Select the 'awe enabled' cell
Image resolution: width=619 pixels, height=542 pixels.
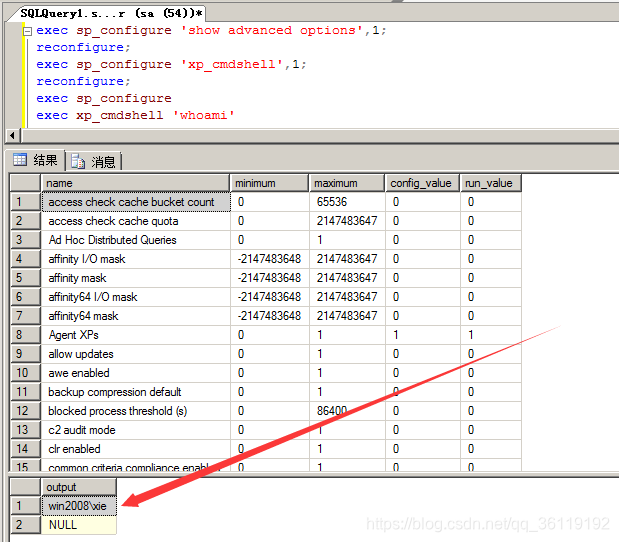tap(136, 373)
